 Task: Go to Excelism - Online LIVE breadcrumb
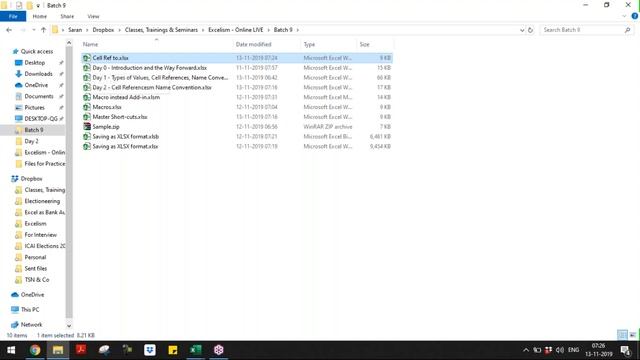coord(236,30)
